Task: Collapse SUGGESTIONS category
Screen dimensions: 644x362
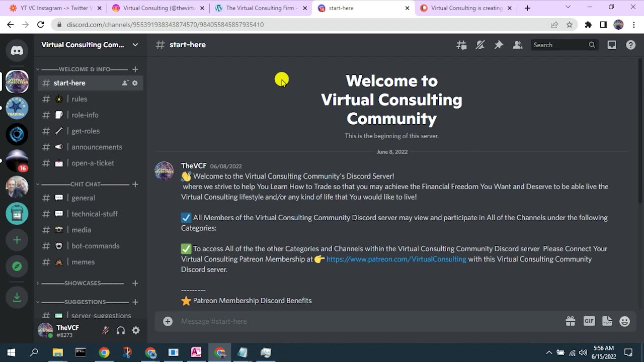Action: pos(83,302)
